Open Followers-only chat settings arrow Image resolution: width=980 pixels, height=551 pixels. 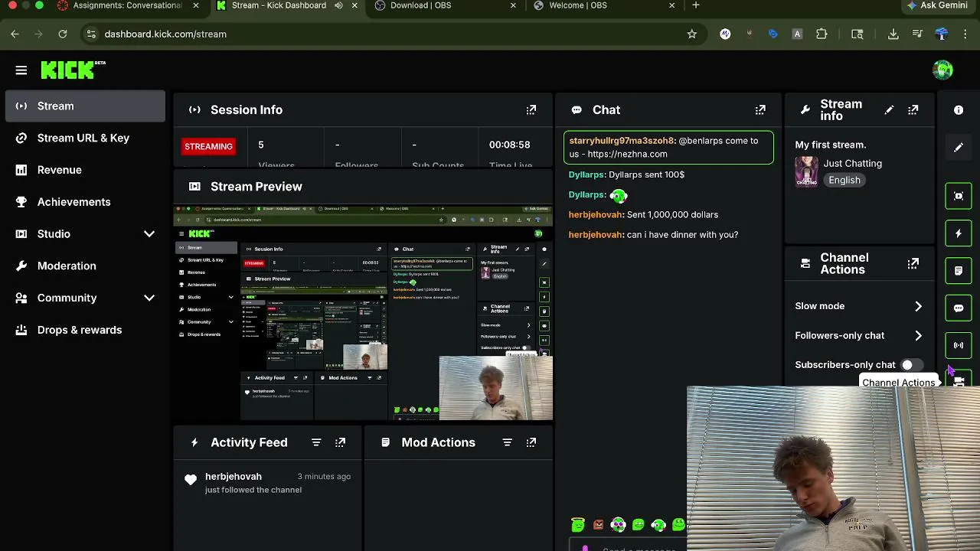pyautogui.click(x=918, y=335)
